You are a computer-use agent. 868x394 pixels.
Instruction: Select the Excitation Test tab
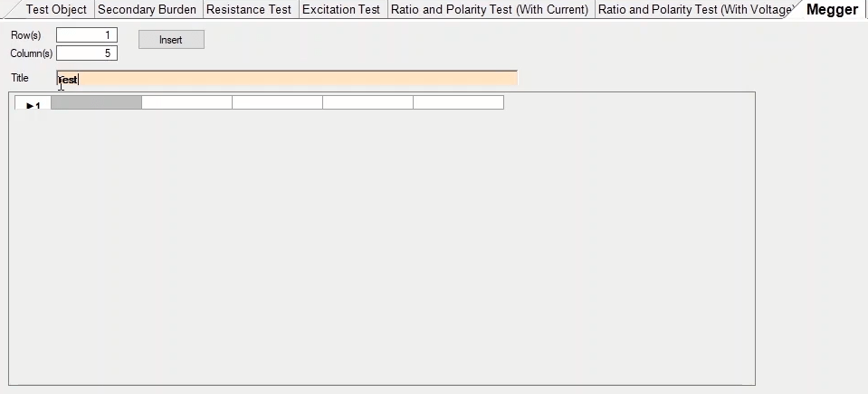coord(341,10)
